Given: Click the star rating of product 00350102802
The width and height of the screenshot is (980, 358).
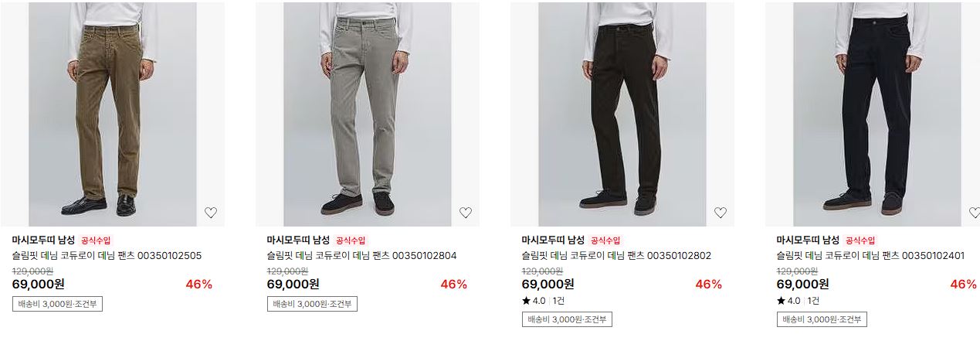Looking at the screenshot, I should click(x=534, y=301).
